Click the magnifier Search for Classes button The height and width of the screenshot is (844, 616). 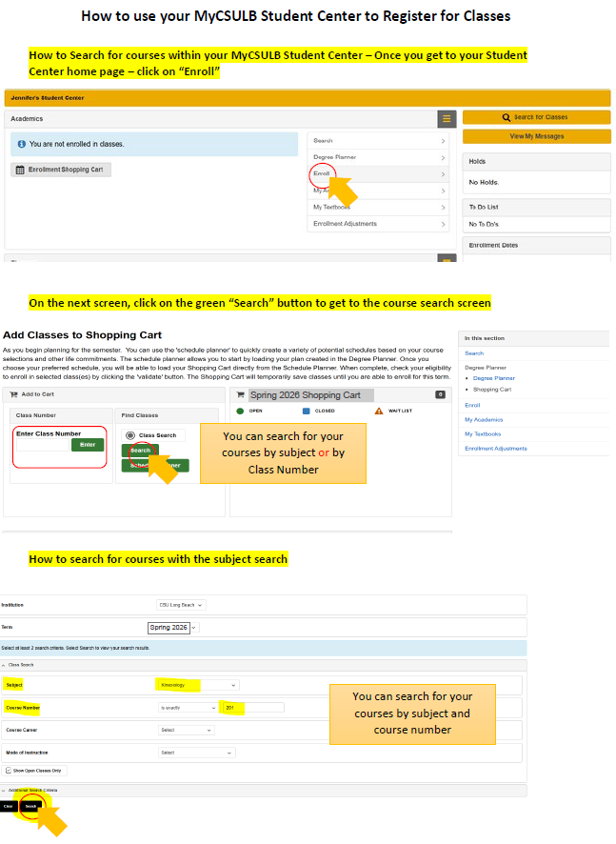tap(536, 117)
